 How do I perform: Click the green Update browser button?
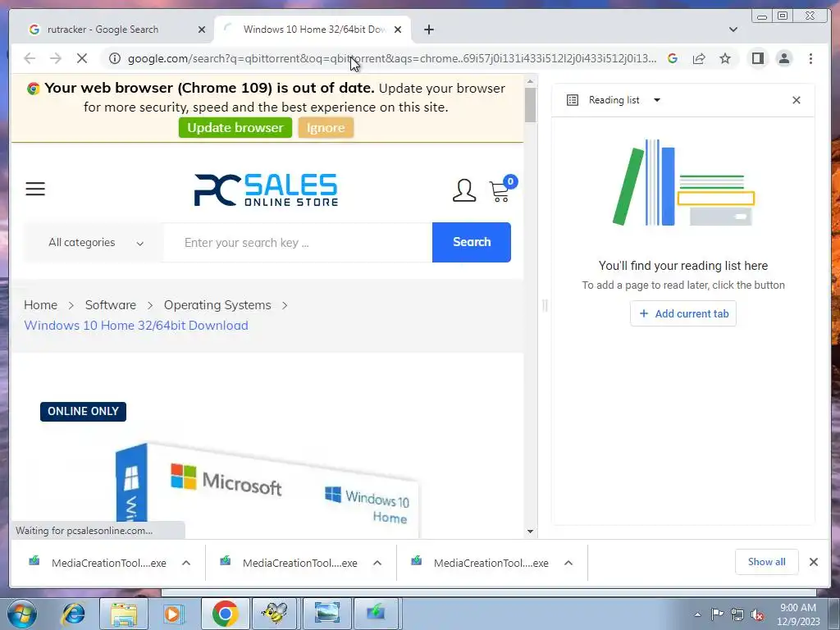pyautogui.click(x=235, y=127)
